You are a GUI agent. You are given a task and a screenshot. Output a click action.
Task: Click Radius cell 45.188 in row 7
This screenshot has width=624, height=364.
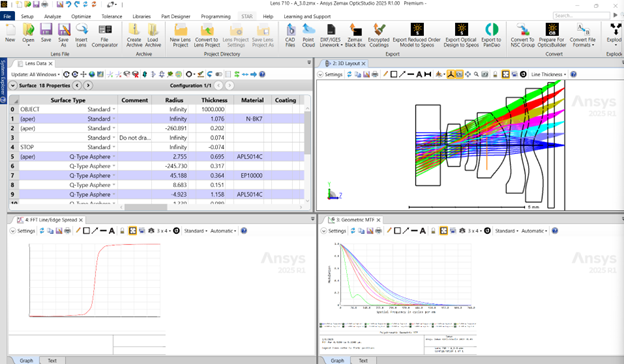click(x=174, y=175)
